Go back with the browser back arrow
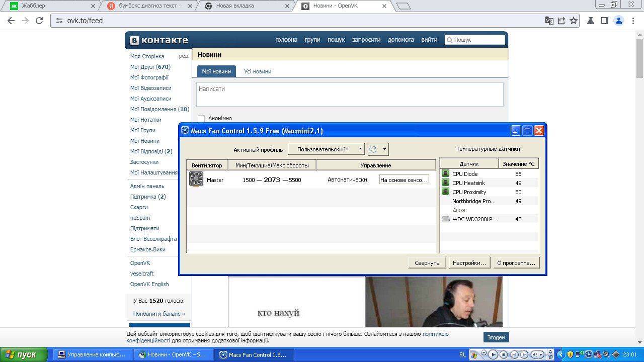Screen dimensions: 644x362 tap(11, 21)
